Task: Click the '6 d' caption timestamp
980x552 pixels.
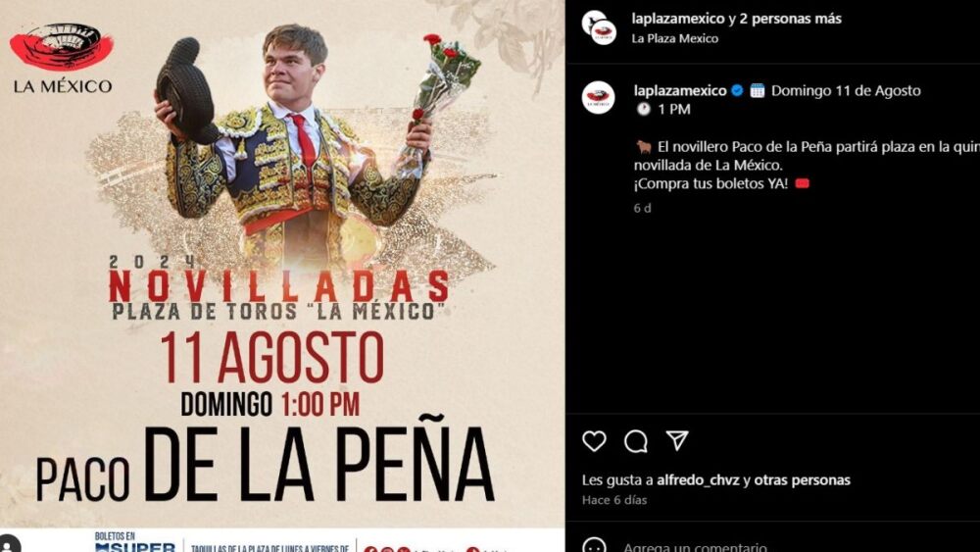Action: click(643, 208)
